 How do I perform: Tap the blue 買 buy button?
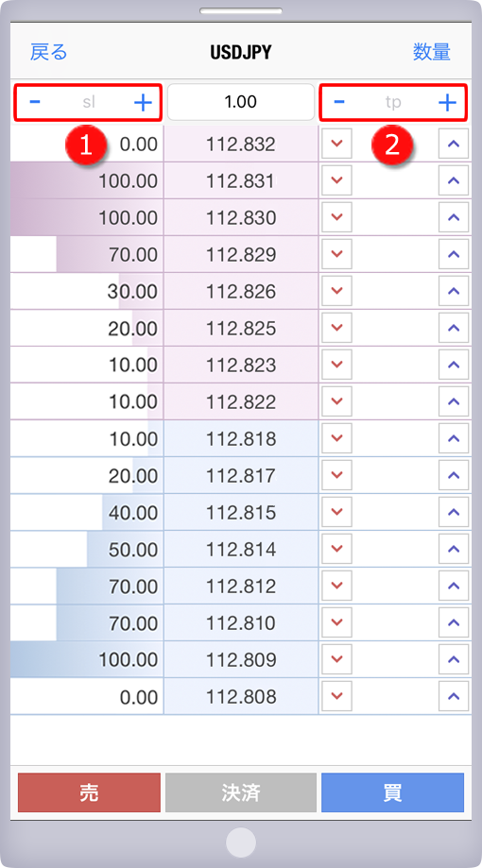click(x=392, y=792)
